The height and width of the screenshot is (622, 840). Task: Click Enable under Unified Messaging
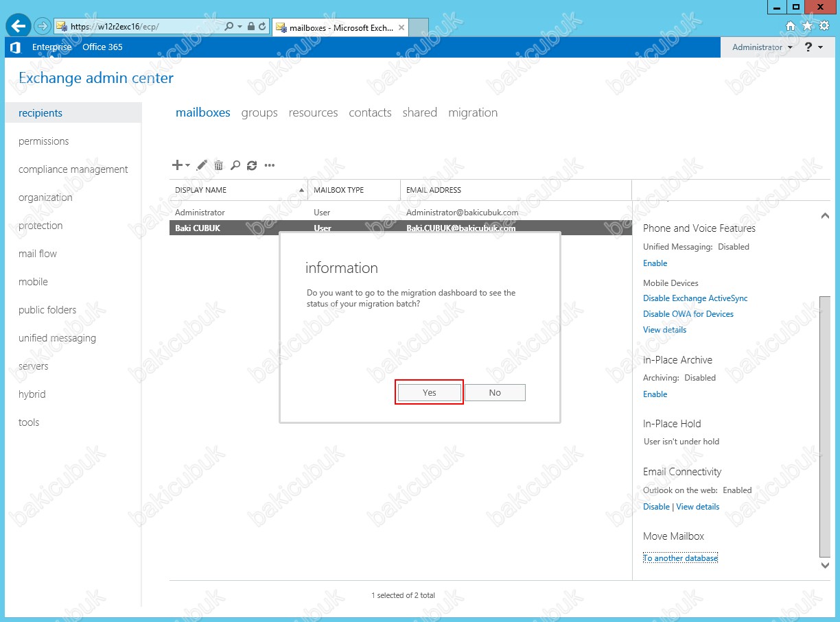pos(655,263)
